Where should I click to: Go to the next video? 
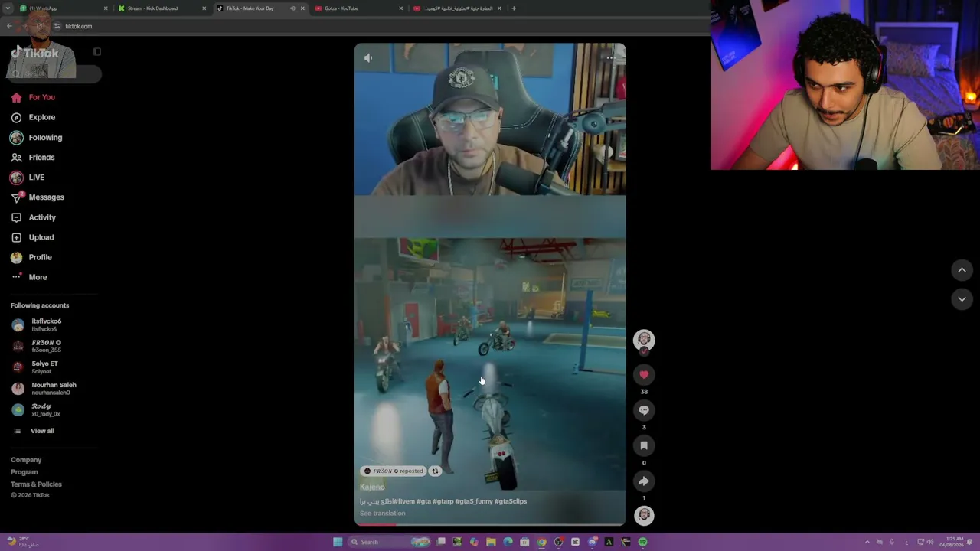pyautogui.click(x=962, y=299)
